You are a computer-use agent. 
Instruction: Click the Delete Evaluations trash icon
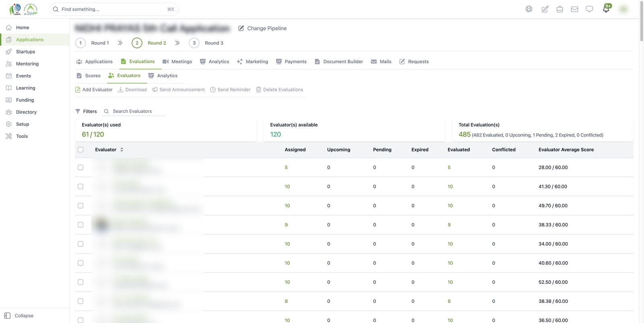(258, 89)
